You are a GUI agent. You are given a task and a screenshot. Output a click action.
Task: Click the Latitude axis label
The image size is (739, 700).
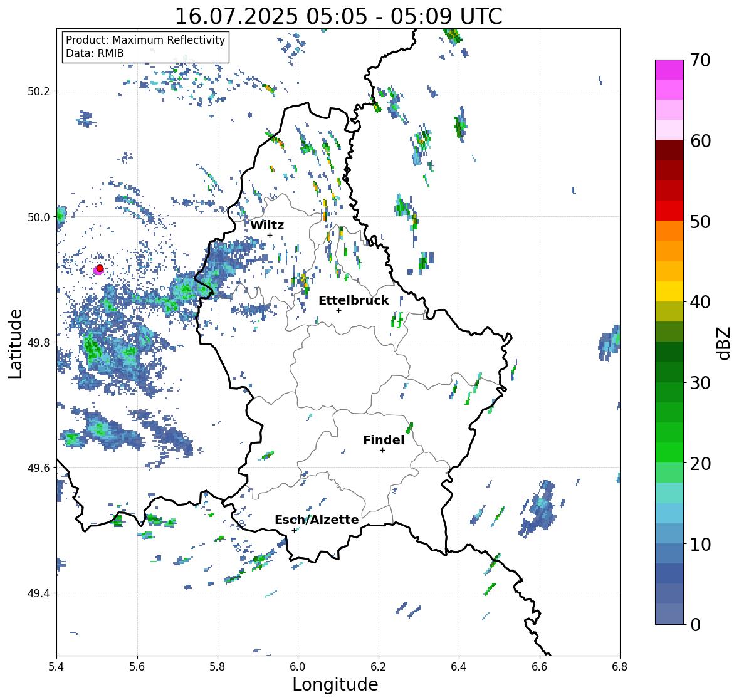[x=15, y=343]
